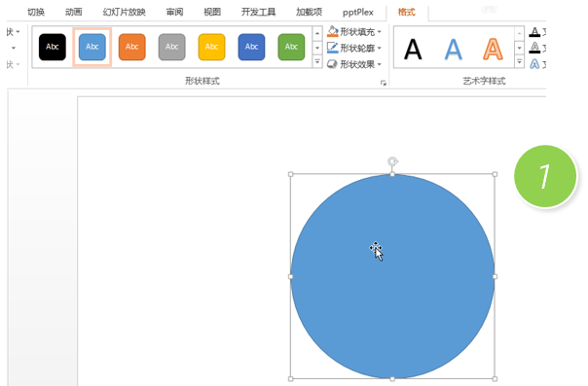Open the 形状轮廓 dropdown arrow
The width and height of the screenshot is (588, 386).
379,48
